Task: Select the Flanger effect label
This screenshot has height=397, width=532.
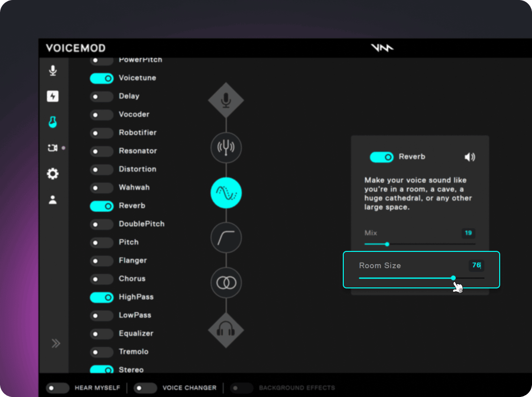Action: coord(133,261)
